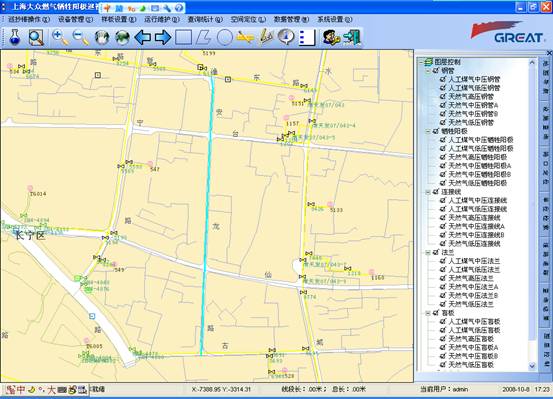Click the layer panel scroll down arrow
Screen dimensions: 553x399
point(532,366)
